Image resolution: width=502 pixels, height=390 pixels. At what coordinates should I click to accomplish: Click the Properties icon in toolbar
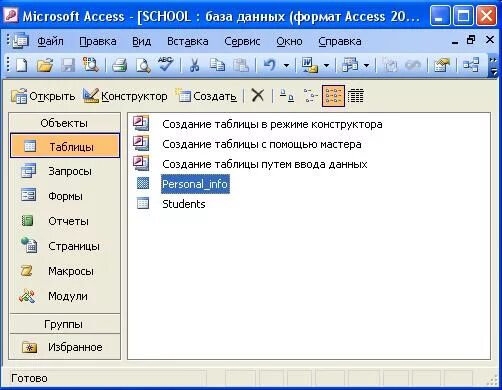pos(442,65)
